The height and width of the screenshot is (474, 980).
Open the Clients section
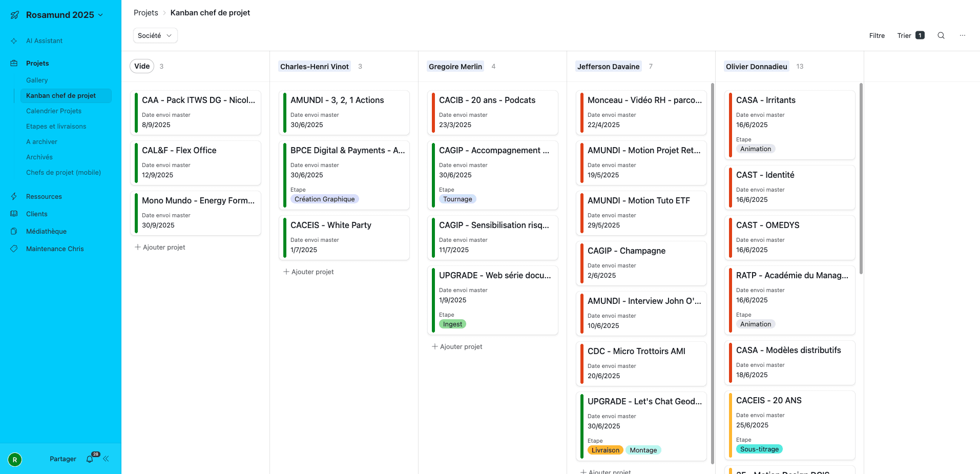pyautogui.click(x=36, y=214)
